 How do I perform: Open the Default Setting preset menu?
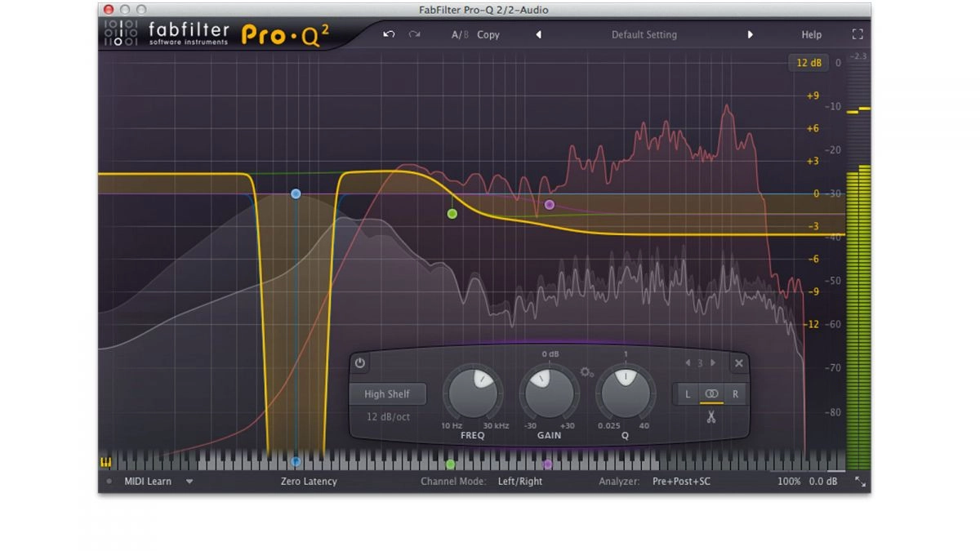pos(644,35)
